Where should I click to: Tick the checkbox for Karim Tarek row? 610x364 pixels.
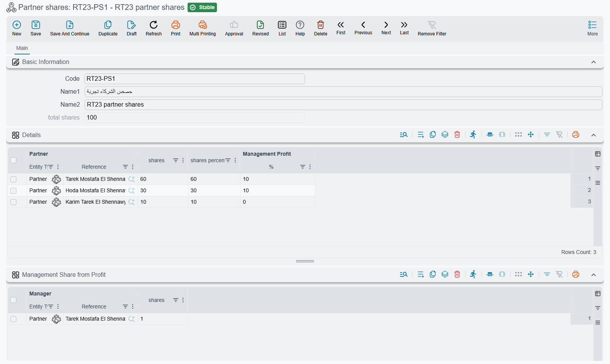pyautogui.click(x=13, y=202)
